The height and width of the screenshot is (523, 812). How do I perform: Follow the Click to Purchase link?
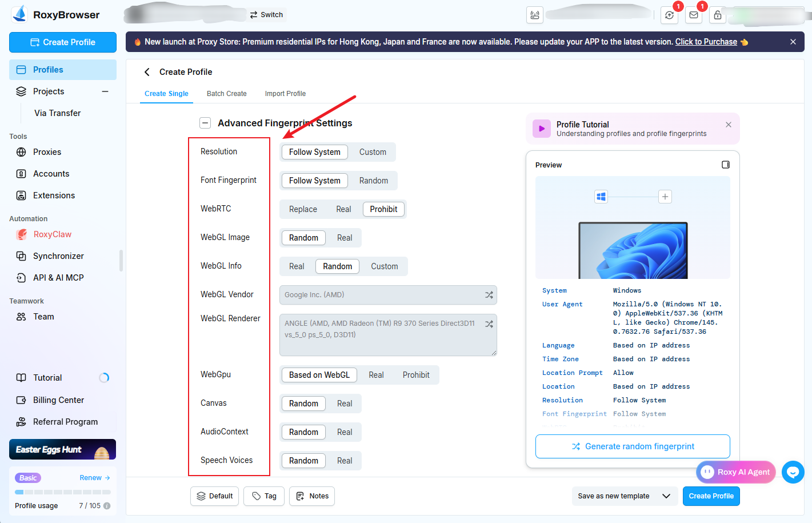[706, 42]
